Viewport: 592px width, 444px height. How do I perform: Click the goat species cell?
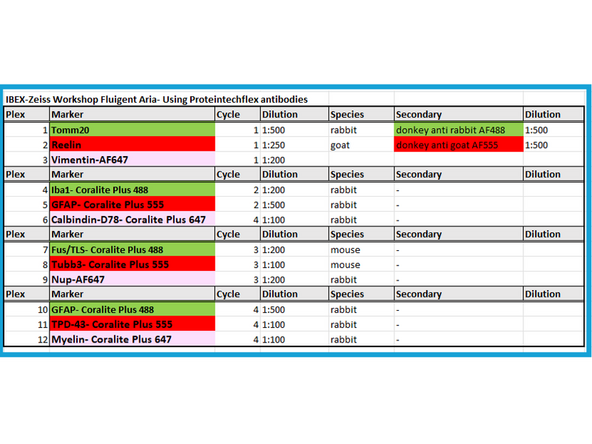coord(361,145)
